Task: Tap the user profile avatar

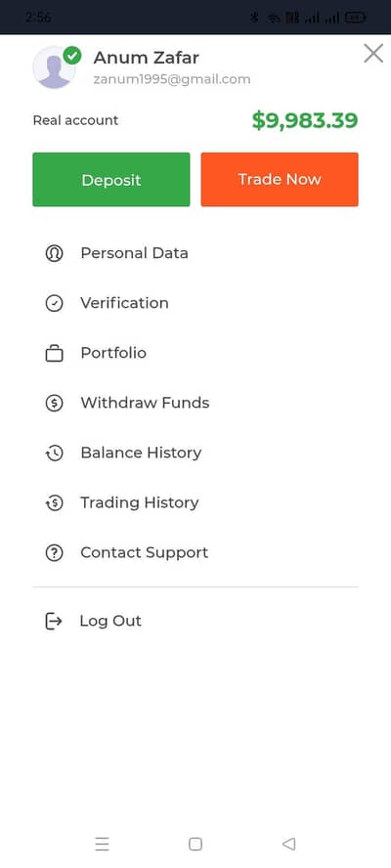Action: (55, 67)
